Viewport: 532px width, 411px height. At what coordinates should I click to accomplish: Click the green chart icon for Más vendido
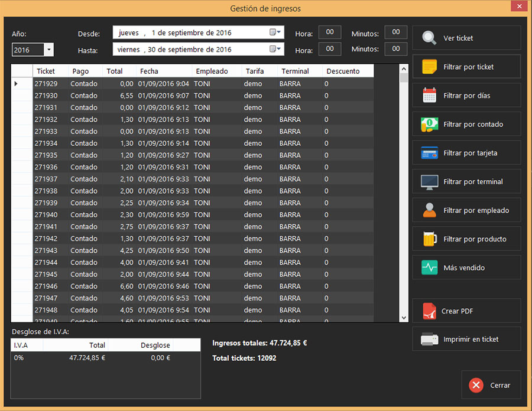(x=429, y=268)
